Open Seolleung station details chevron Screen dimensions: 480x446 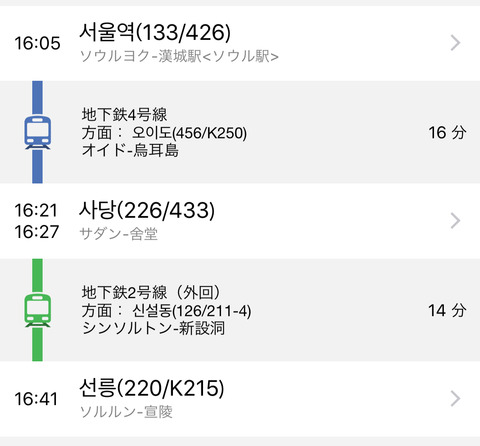pos(455,399)
